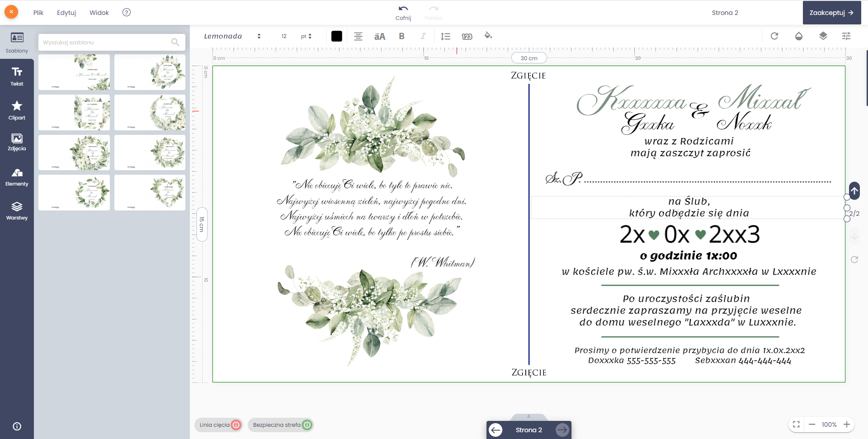The image size is (868, 439).
Task: Open the pt unit dropdown
Action: coord(306,36)
